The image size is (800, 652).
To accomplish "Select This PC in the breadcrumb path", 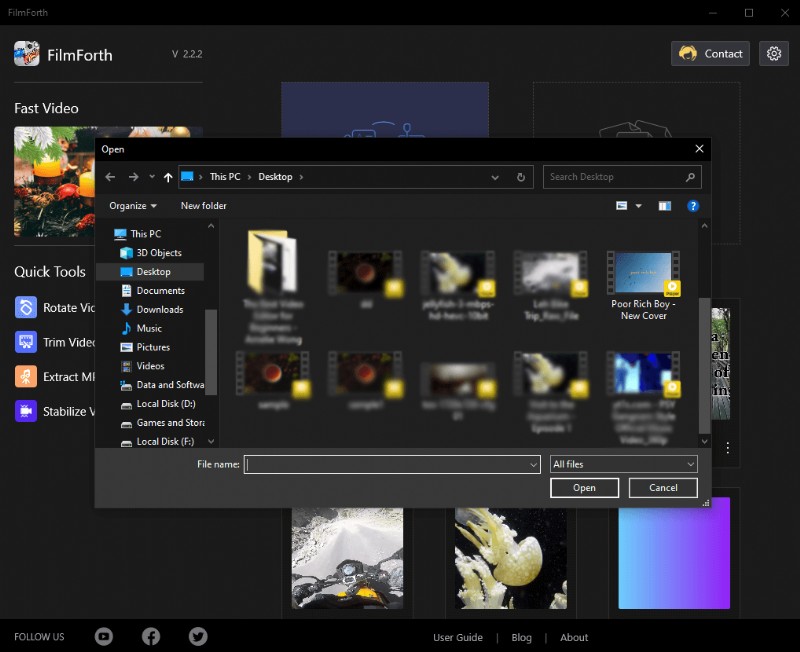I will click(x=225, y=177).
